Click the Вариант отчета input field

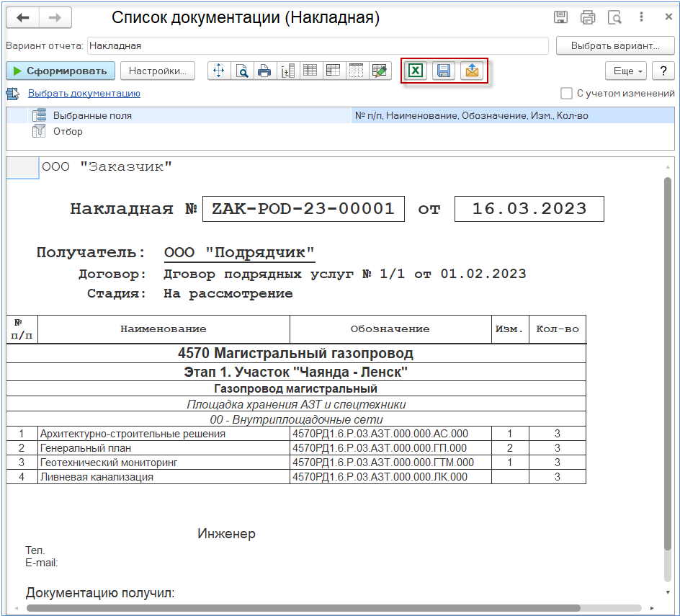coord(318,45)
